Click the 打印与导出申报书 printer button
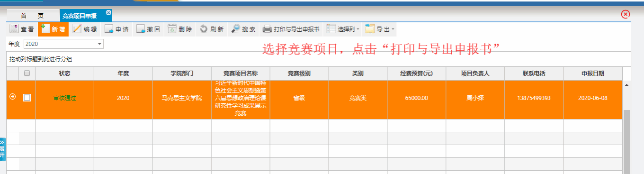The image size is (644, 174). (291, 29)
